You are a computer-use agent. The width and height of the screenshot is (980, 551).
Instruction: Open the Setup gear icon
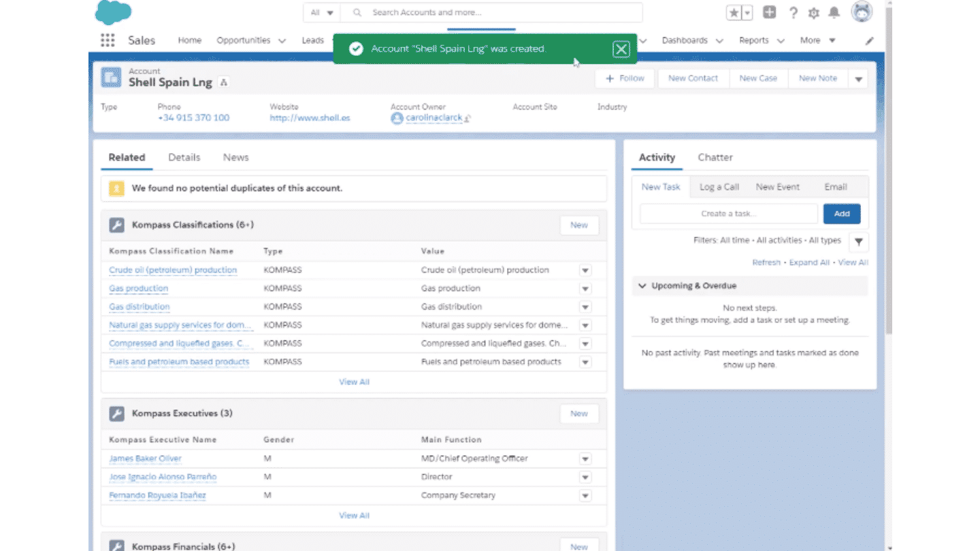click(813, 13)
